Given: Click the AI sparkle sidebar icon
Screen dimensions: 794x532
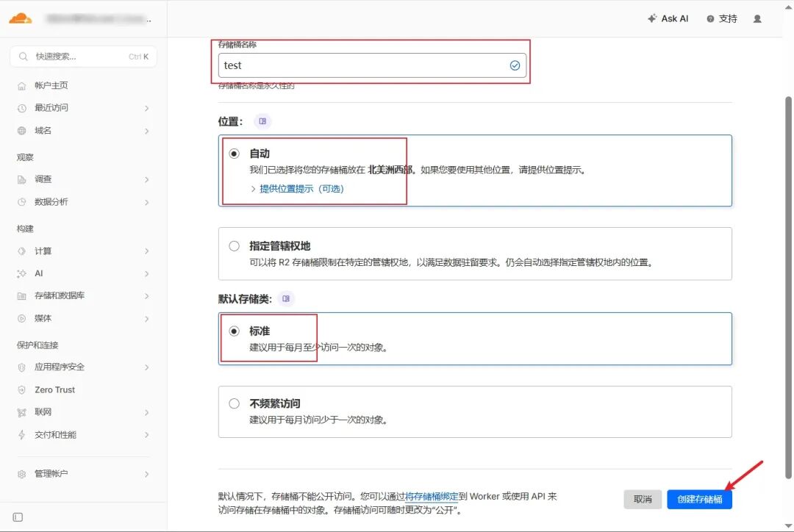Looking at the screenshot, I should [22, 273].
